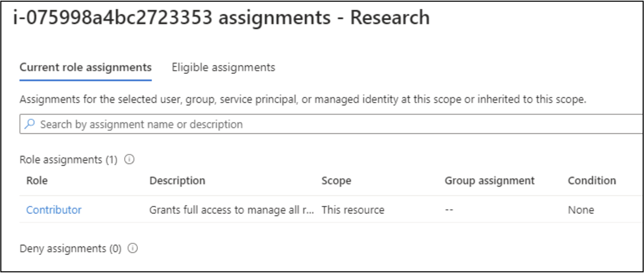The width and height of the screenshot is (644, 273).
Task: Click the Role assignments (1) label
Action: point(69,159)
